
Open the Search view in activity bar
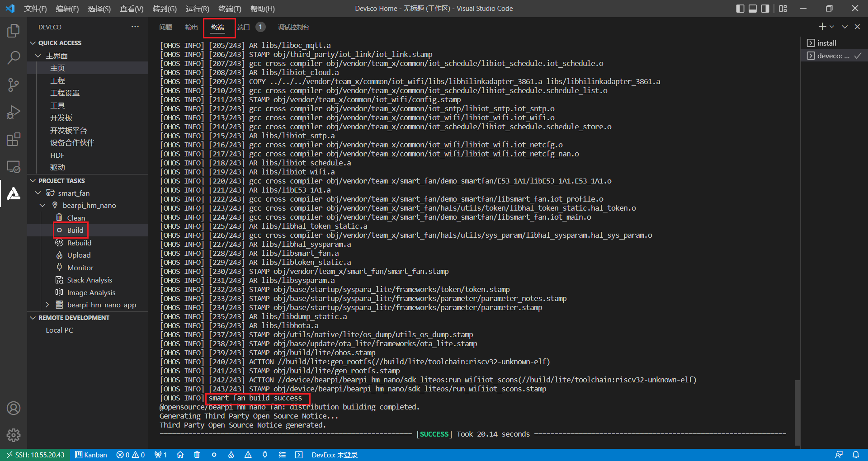click(14, 58)
